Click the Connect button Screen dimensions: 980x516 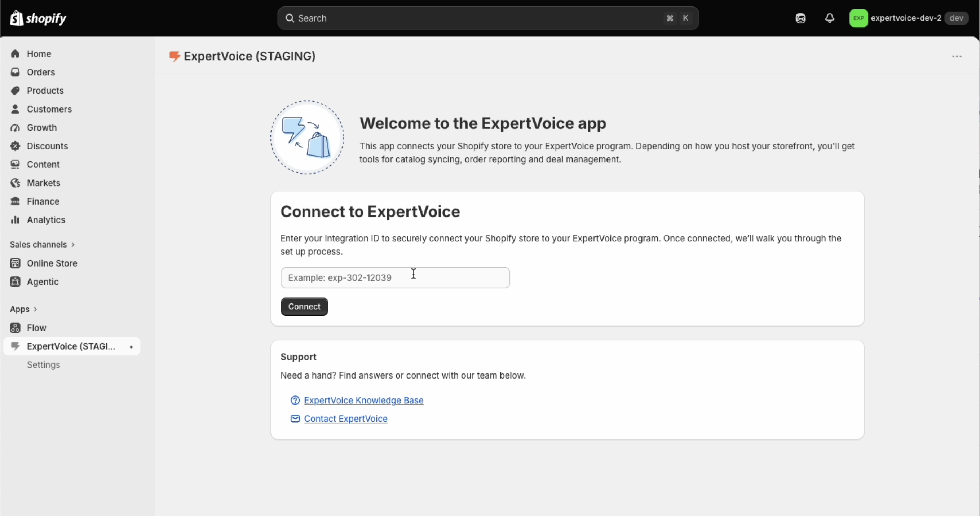[304, 307]
